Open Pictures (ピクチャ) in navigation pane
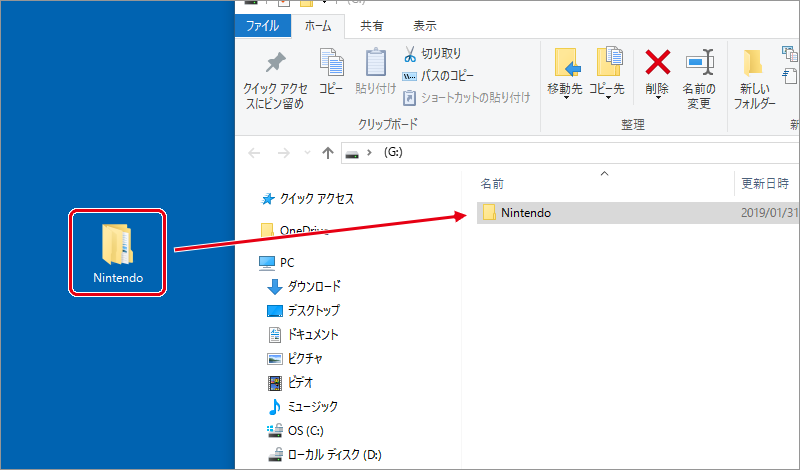800x470 pixels. click(295, 359)
